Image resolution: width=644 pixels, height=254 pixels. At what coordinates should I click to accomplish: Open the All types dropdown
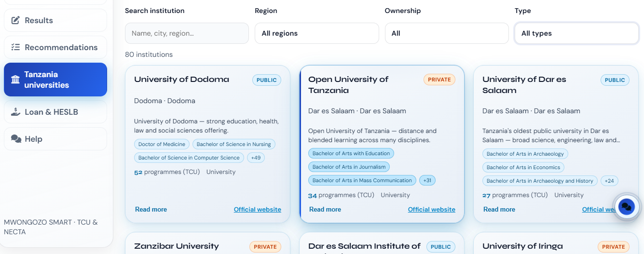tap(577, 33)
